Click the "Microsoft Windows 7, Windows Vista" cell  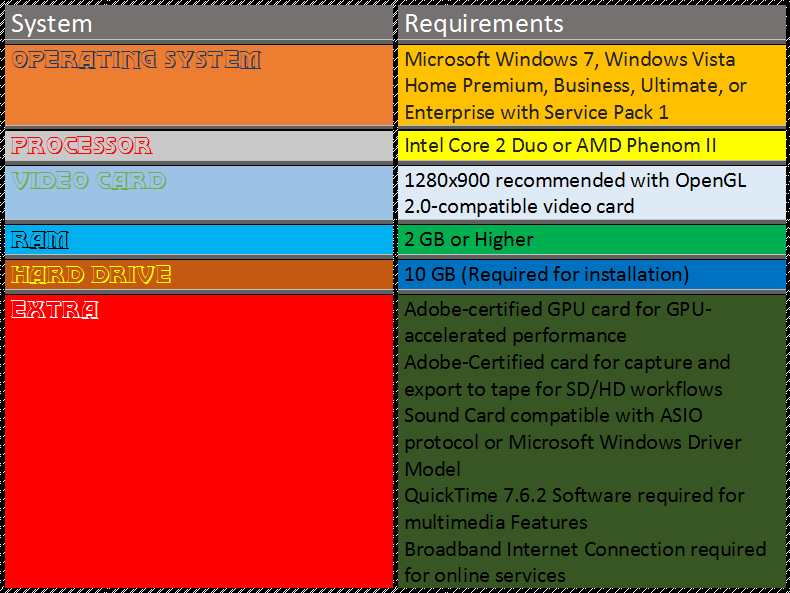click(591, 85)
